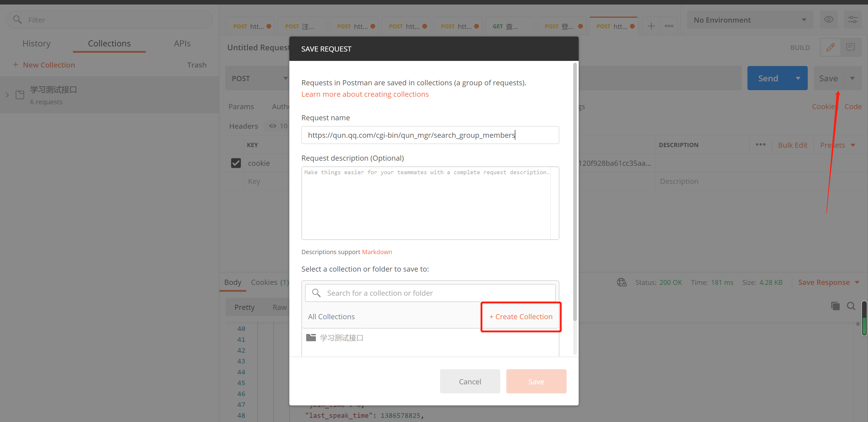Click the plus icon to open new tab
Viewport: 868px width, 422px height.
651,26
